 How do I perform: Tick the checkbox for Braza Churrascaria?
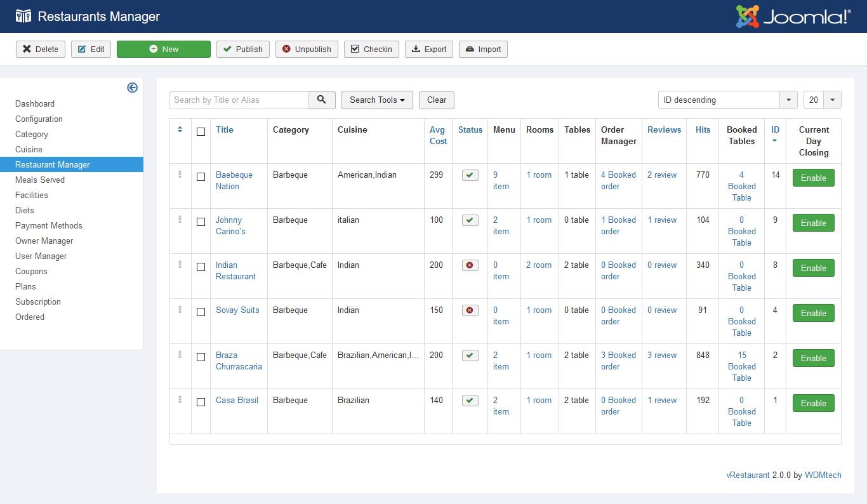[x=201, y=357]
